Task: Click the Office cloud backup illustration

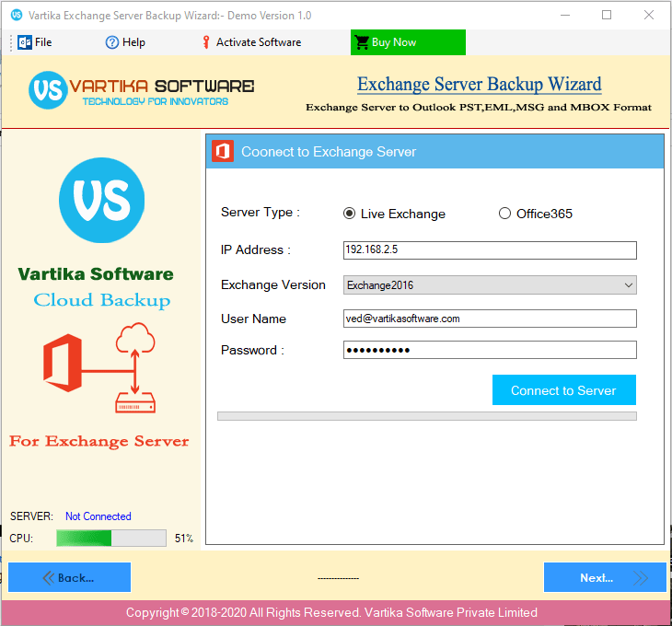Action: pyautogui.click(x=99, y=367)
